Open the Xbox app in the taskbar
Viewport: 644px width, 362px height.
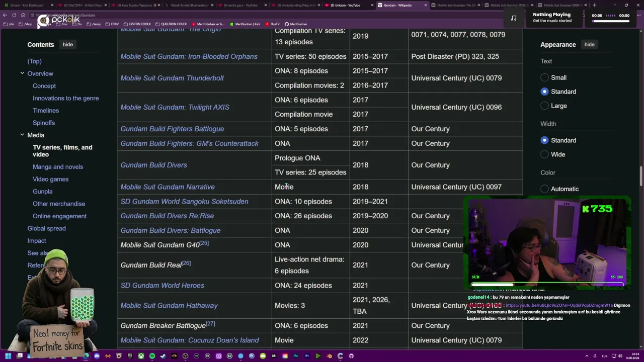(x=141, y=356)
